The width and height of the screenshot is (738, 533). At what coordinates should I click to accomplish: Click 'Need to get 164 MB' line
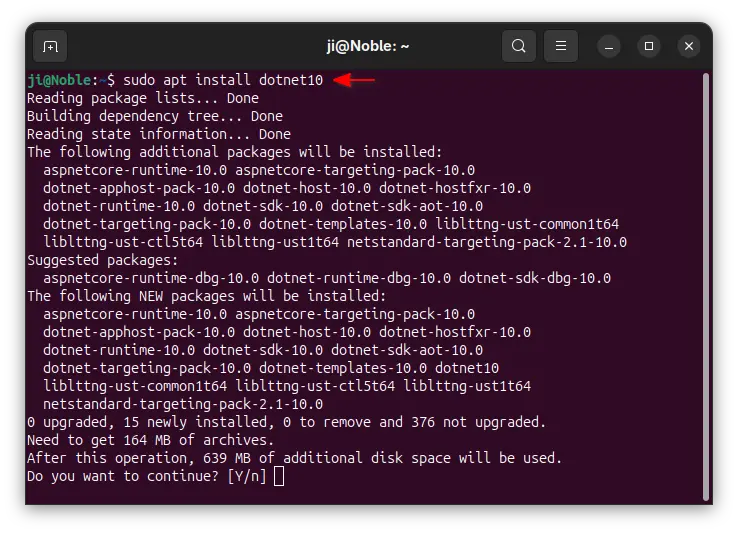(x=150, y=440)
